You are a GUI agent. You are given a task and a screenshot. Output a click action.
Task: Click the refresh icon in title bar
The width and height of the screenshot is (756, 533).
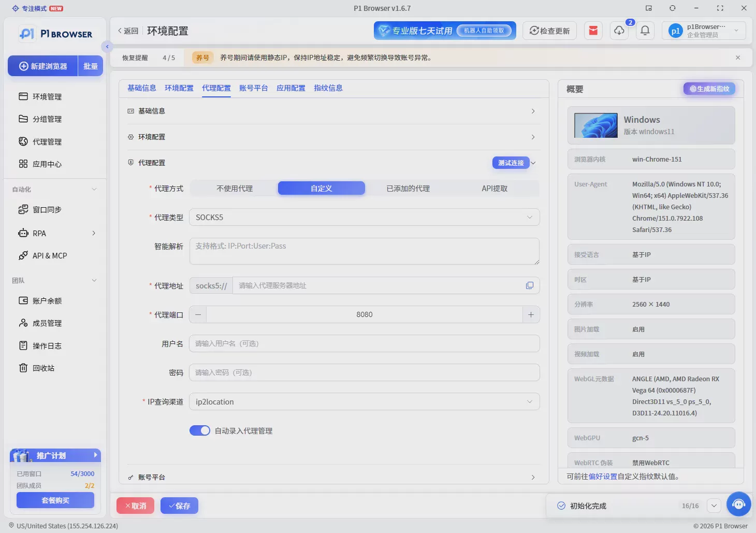coord(672,8)
